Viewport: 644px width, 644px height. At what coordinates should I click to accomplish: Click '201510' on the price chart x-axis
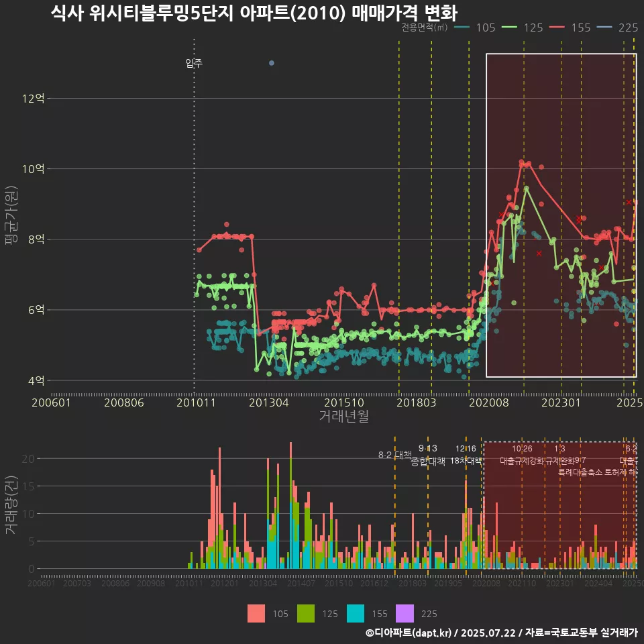[344, 402]
